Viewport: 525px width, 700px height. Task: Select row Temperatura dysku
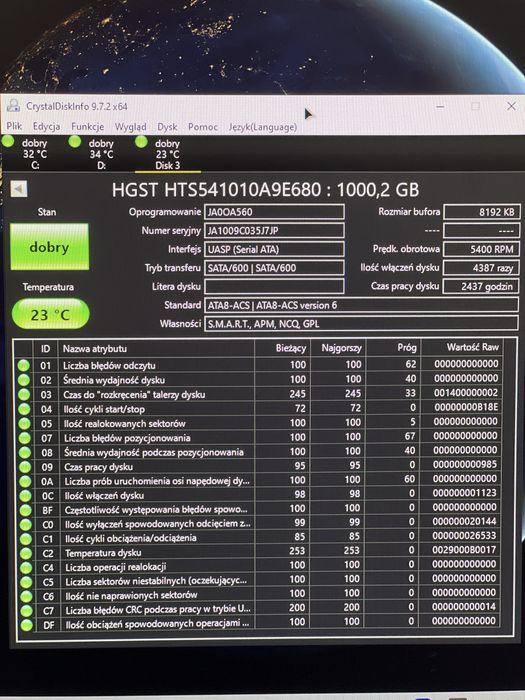(260, 552)
